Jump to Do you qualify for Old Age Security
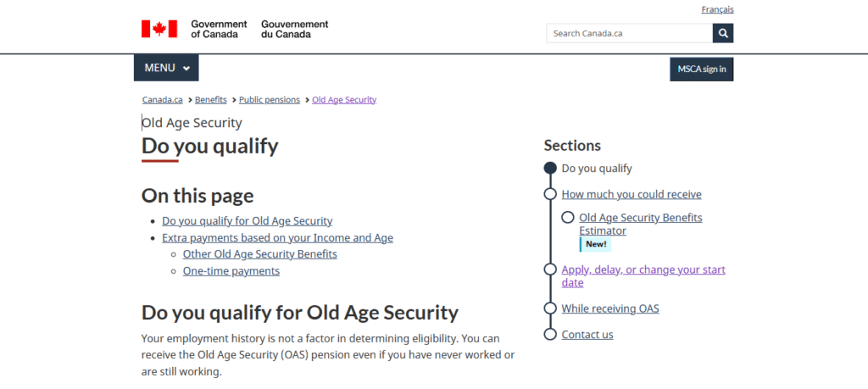This screenshot has height=389, width=868. pyautogui.click(x=247, y=221)
